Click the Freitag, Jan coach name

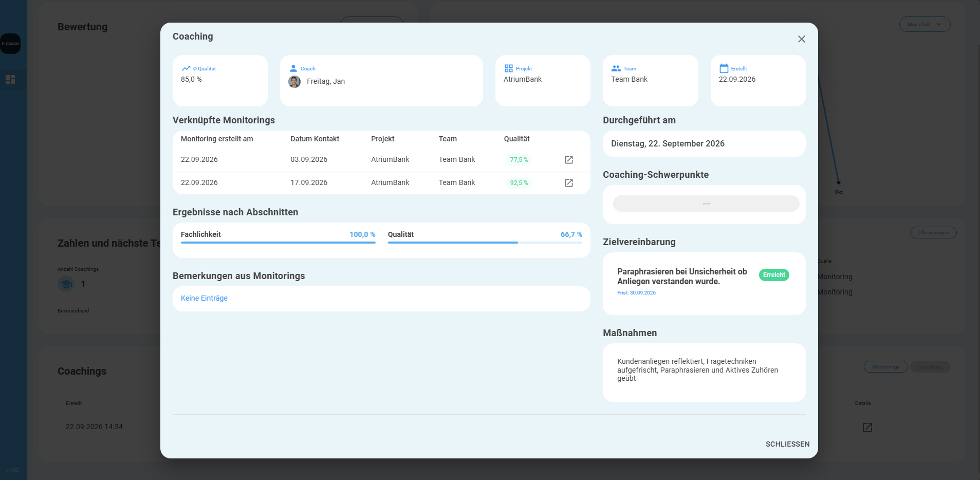tap(326, 81)
